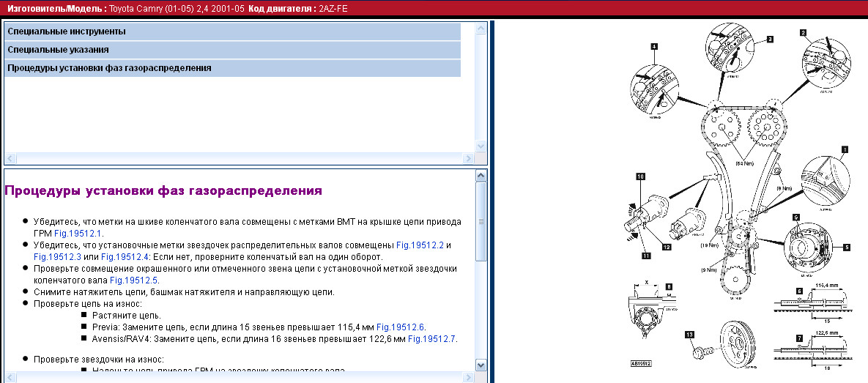Click top panel scroll up arrow
The height and width of the screenshot is (383, 868).
point(481,29)
